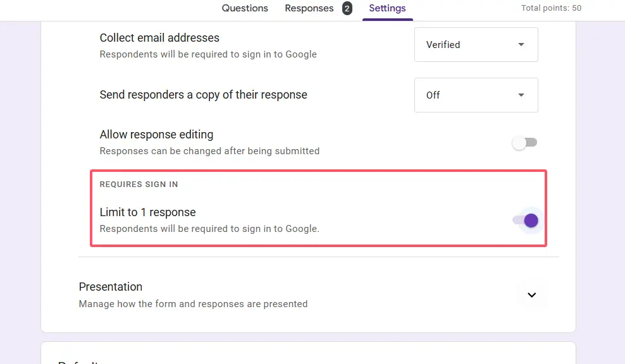Screen dimensions: 625x364
Task: Open the Responses tab
Action: [x=309, y=8]
